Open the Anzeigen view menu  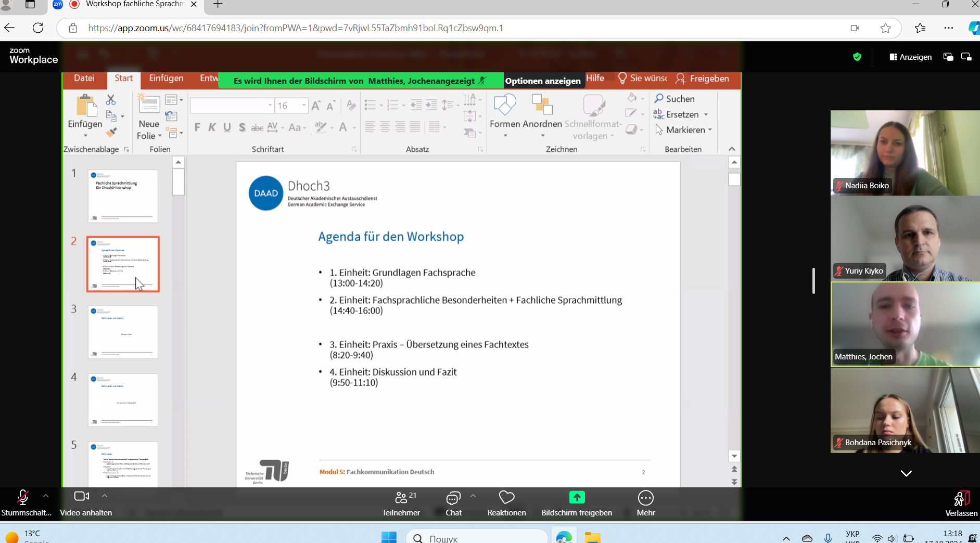911,57
